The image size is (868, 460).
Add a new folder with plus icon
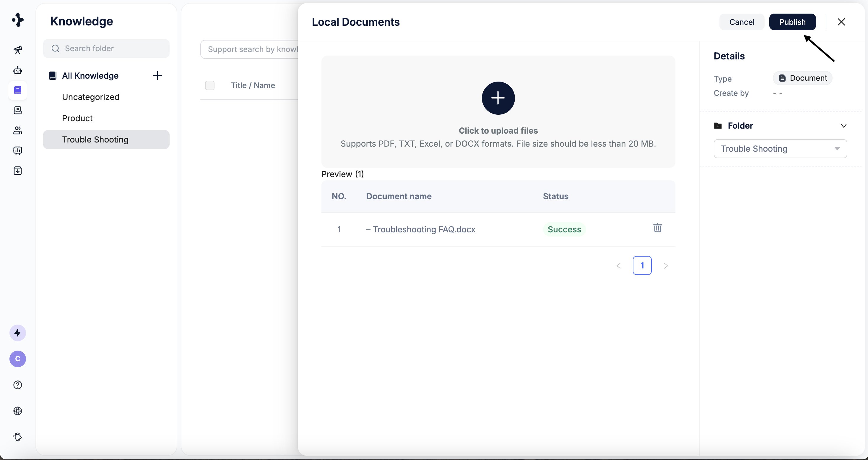(x=157, y=76)
